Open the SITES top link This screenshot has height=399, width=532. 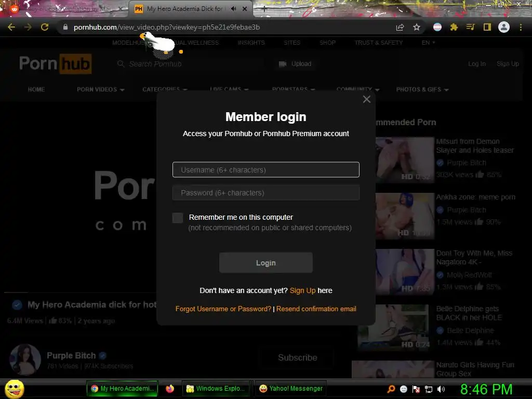pos(292,43)
